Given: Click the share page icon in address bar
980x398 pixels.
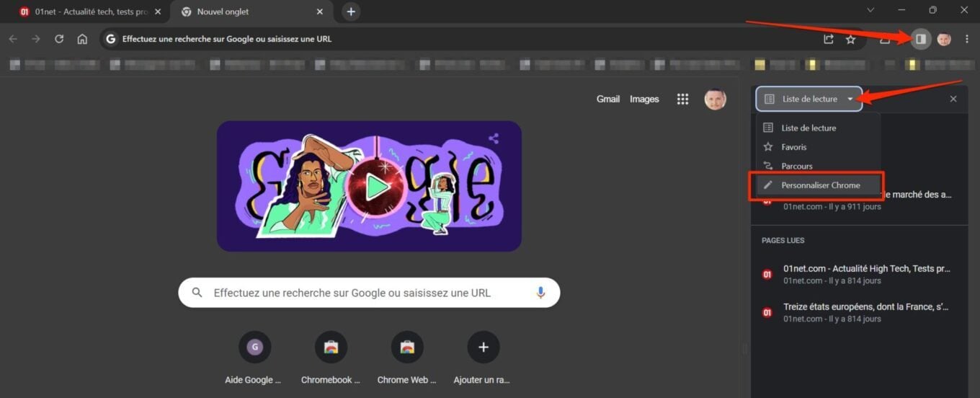Looking at the screenshot, I should coord(829,39).
